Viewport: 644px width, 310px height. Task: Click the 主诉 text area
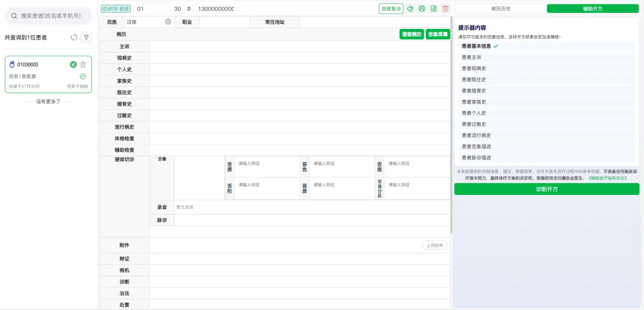300,47
